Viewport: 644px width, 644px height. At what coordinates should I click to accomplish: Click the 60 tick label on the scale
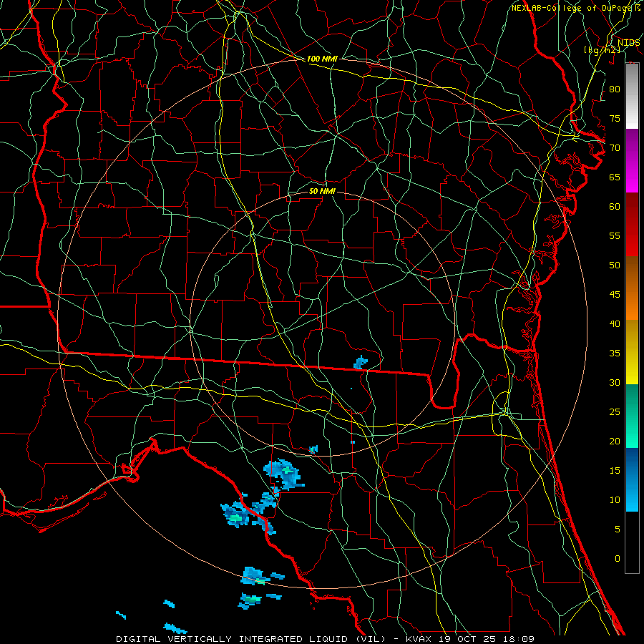[615, 207]
